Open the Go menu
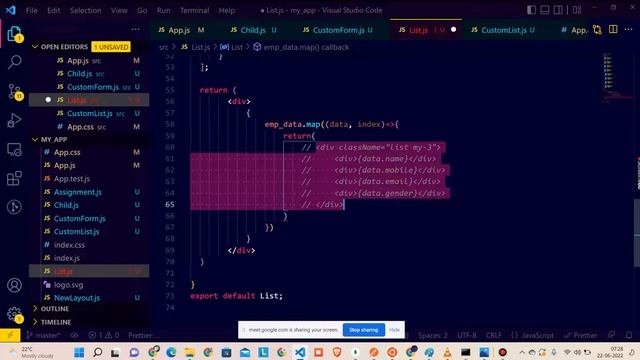640x360 pixels. tap(142, 10)
